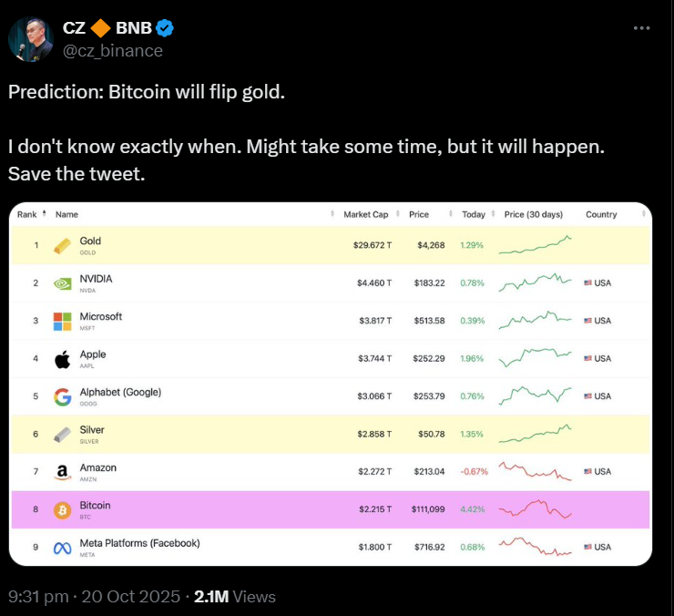674x616 pixels.
Task: Click the blue verified badge icon
Action: point(164,28)
